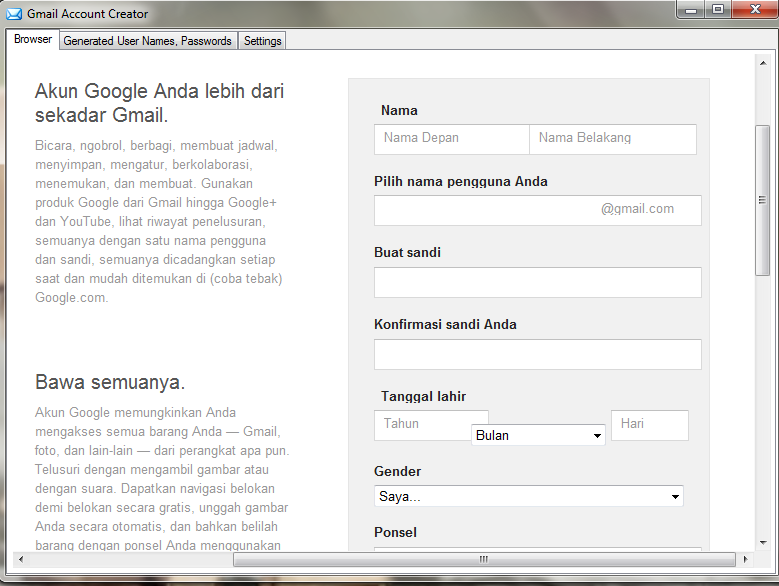Maximize the Gmail Account Creator window
This screenshot has height=586, width=779.
pos(718,10)
